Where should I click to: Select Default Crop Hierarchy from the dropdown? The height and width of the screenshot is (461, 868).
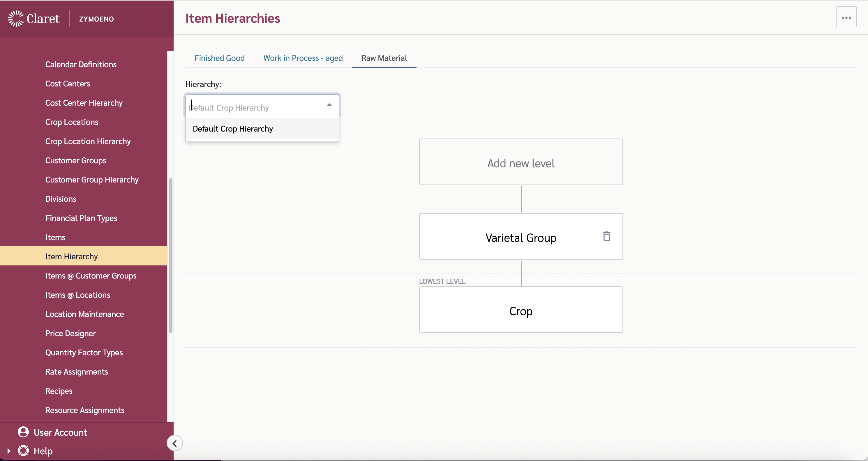coord(232,129)
